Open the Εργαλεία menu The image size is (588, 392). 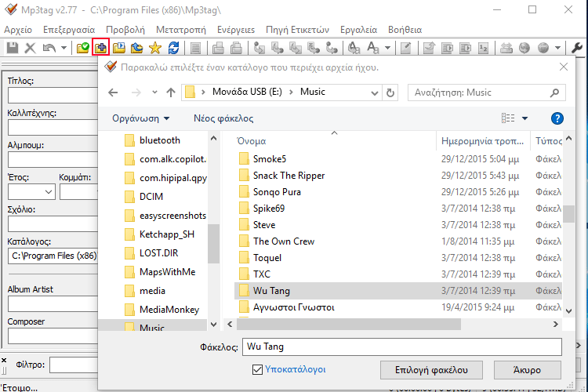358,30
